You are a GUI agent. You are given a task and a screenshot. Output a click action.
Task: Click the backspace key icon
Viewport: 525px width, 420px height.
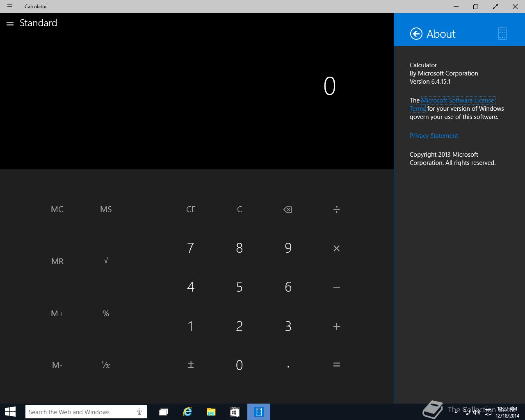click(x=288, y=210)
